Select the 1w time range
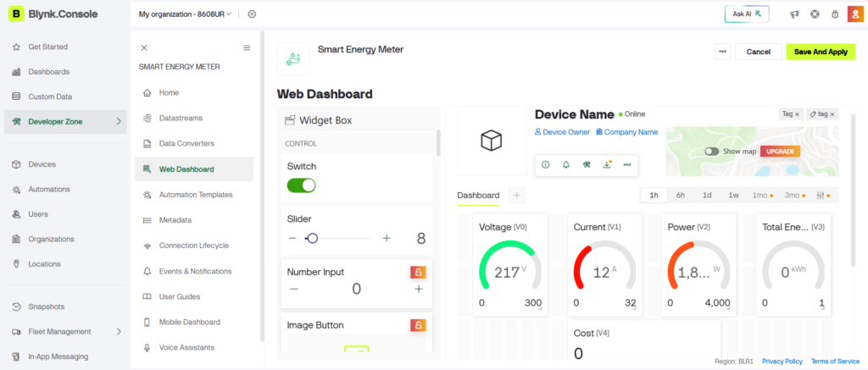The width and height of the screenshot is (868, 370). pos(733,196)
